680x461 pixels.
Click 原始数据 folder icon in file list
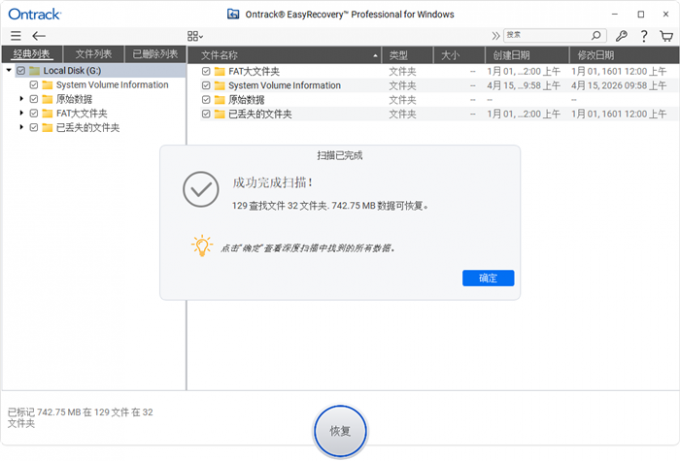tap(220, 100)
